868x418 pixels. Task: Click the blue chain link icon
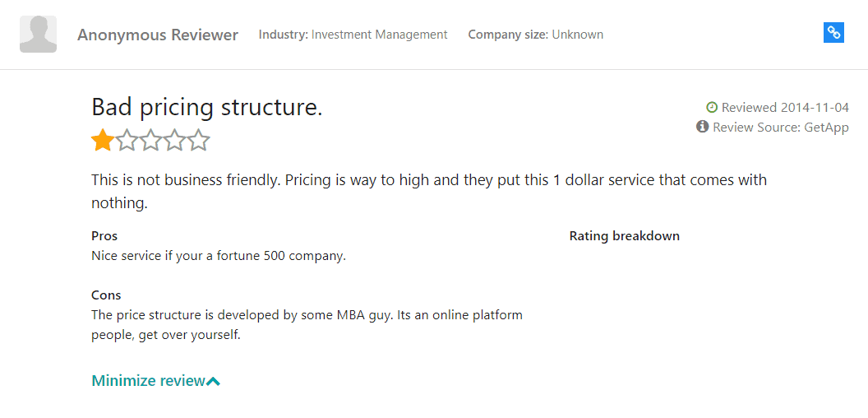833,33
